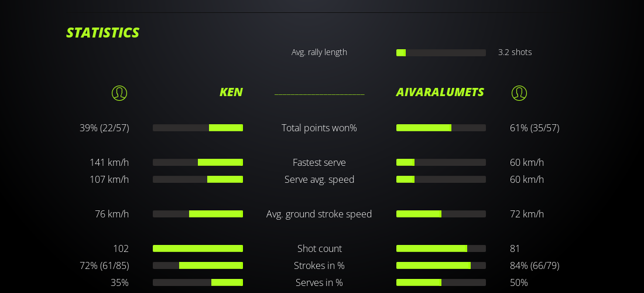Click Ken's Shot count bar
This screenshot has height=293, width=644.
[198, 248]
